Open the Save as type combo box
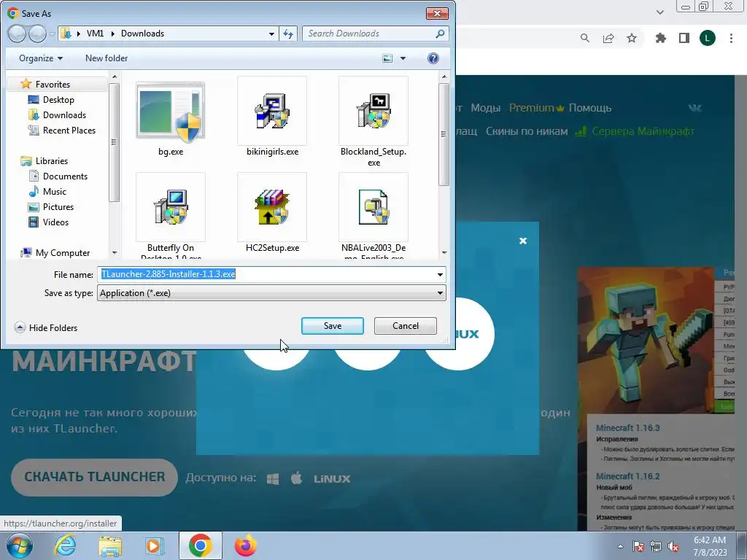Screen dimensions: 747x560 pos(271,293)
